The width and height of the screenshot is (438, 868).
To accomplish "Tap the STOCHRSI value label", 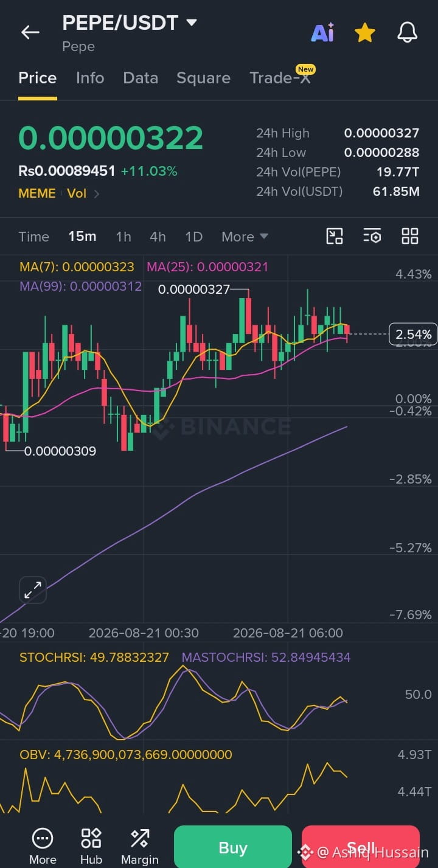I will [94, 657].
